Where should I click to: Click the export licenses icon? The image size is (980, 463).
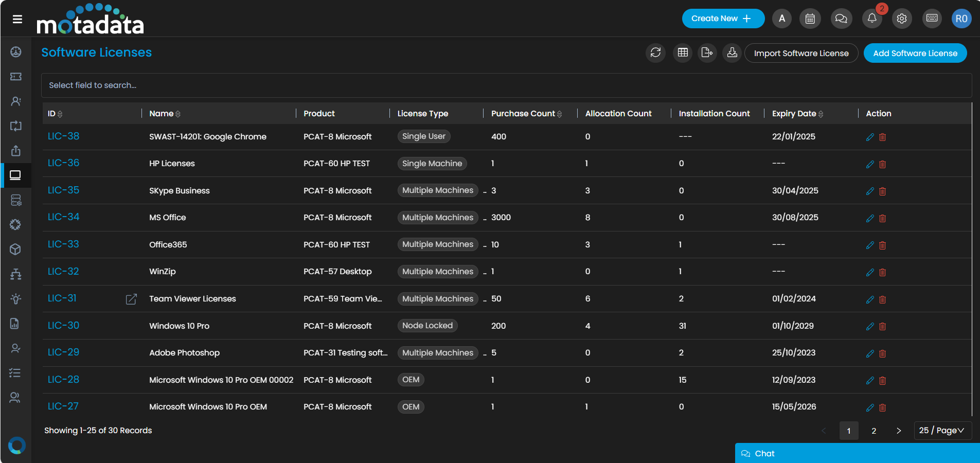(707, 53)
